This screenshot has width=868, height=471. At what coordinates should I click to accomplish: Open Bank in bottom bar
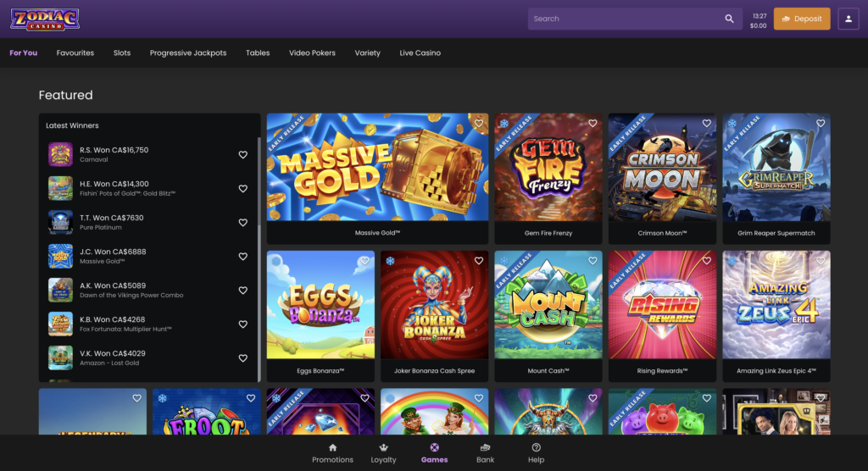[x=486, y=453]
